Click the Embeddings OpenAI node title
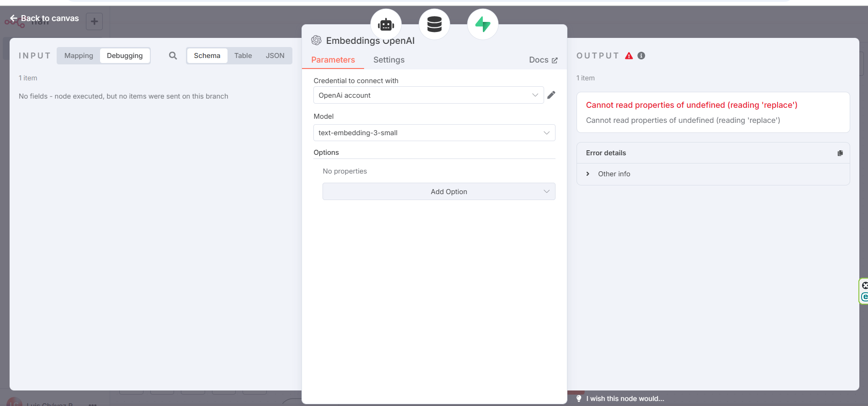 [x=370, y=41]
